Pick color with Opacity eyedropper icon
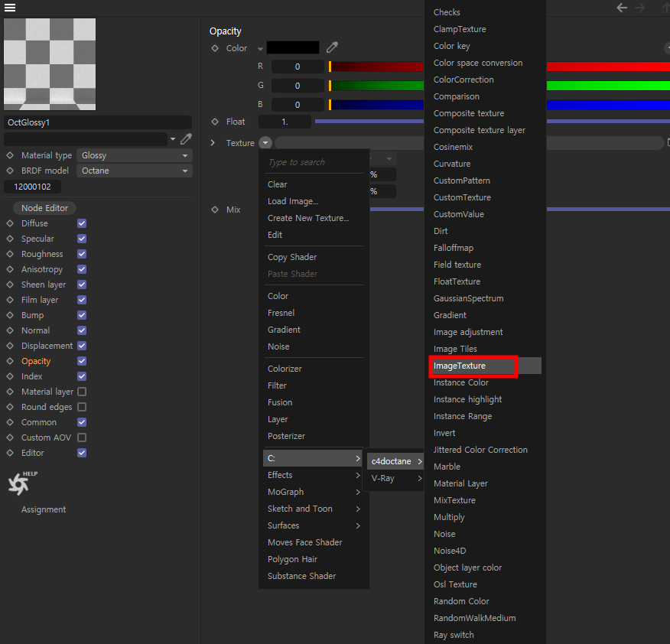The image size is (670, 644). [x=332, y=47]
